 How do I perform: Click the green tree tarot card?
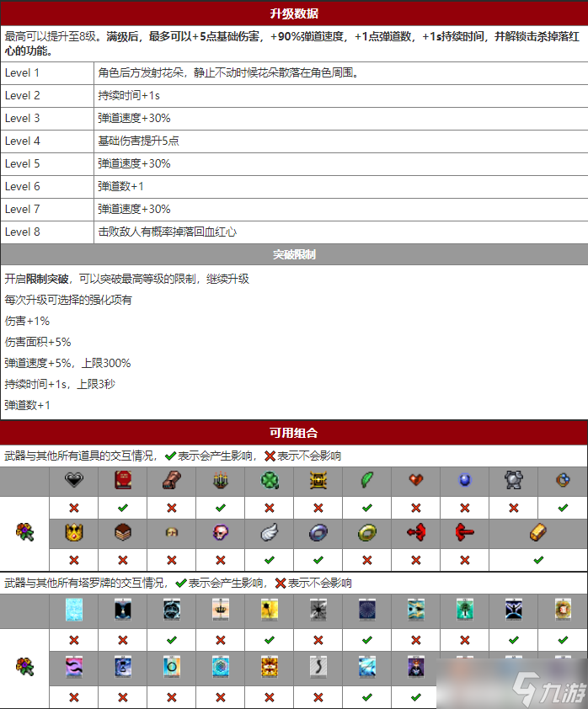point(465,610)
